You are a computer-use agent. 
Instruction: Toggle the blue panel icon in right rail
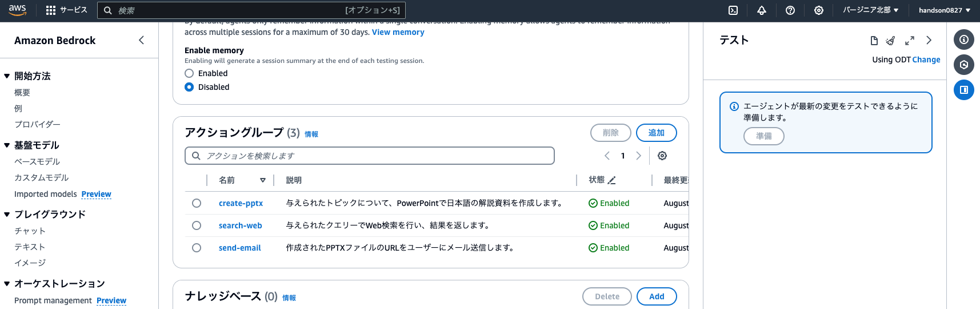(964, 90)
